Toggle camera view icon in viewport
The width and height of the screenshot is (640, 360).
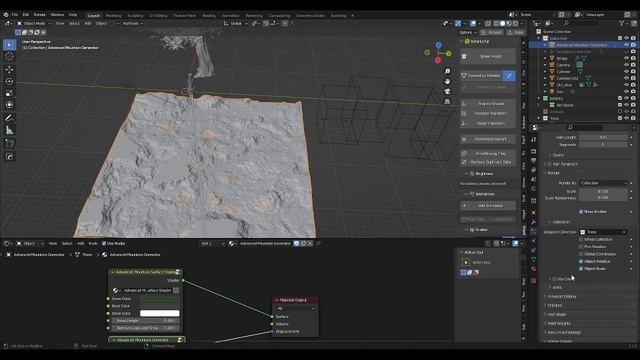pyautogui.click(x=447, y=91)
